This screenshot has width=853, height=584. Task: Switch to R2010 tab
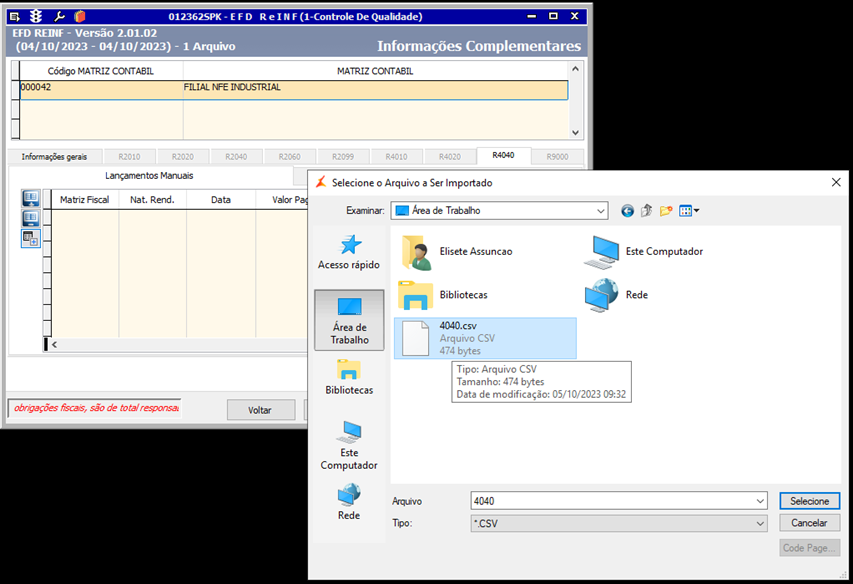(129, 157)
